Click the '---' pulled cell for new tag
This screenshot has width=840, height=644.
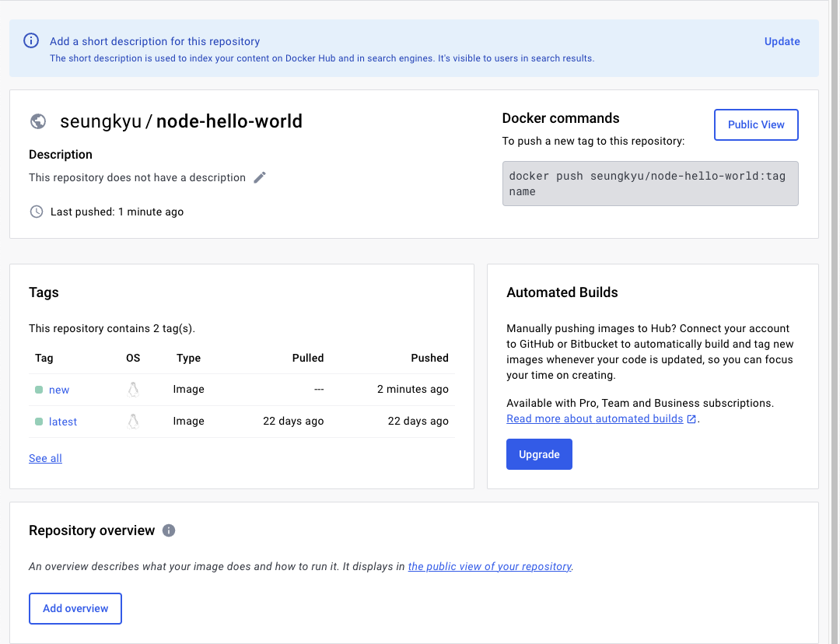point(319,389)
